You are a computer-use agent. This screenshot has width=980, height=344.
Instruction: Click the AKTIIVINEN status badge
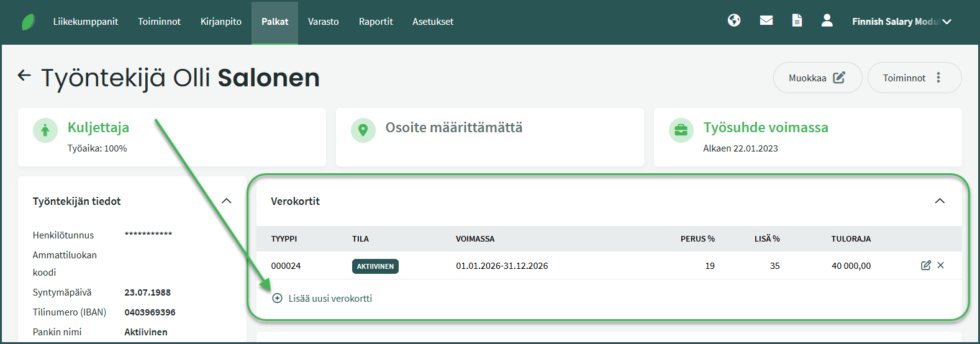point(375,266)
